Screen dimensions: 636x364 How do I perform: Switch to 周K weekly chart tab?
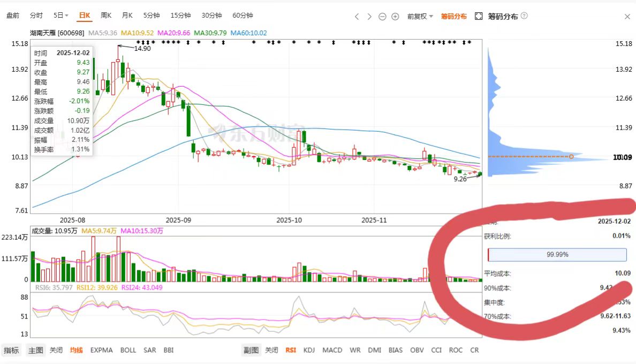click(x=106, y=16)
